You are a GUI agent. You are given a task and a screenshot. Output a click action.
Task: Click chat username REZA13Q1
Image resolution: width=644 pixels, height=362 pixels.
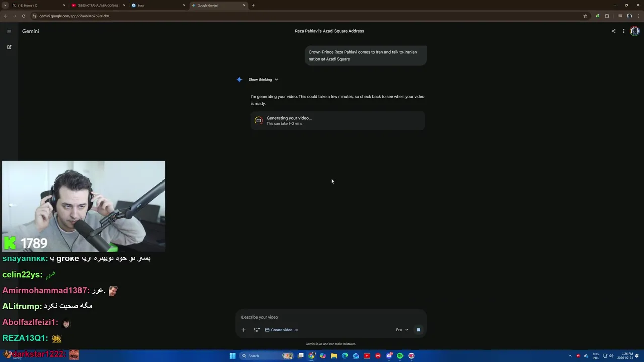click(25, 338)
